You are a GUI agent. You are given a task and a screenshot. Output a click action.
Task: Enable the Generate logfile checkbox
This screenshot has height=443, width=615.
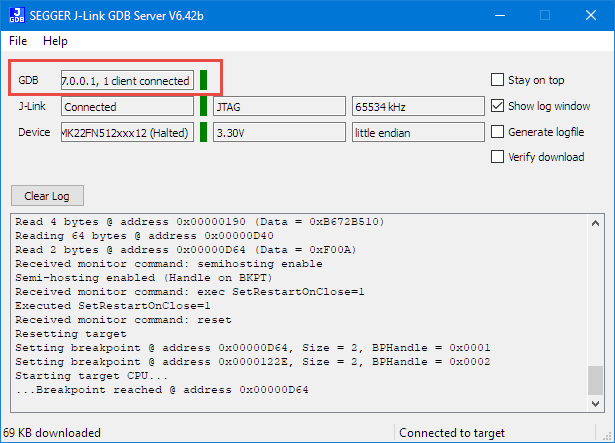pyautogui.click(x=497, y=132)
